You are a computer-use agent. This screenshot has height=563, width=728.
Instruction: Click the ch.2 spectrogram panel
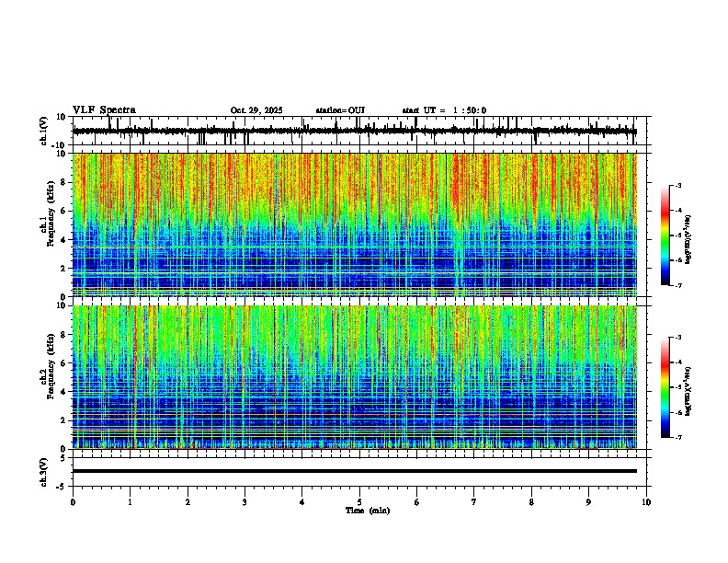coord(355,377)
